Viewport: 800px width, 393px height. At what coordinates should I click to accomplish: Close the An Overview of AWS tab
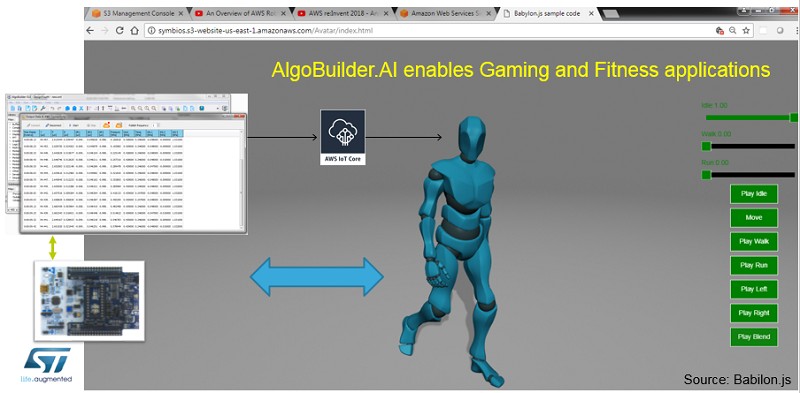pyautogui.click(x=284, y=14)
